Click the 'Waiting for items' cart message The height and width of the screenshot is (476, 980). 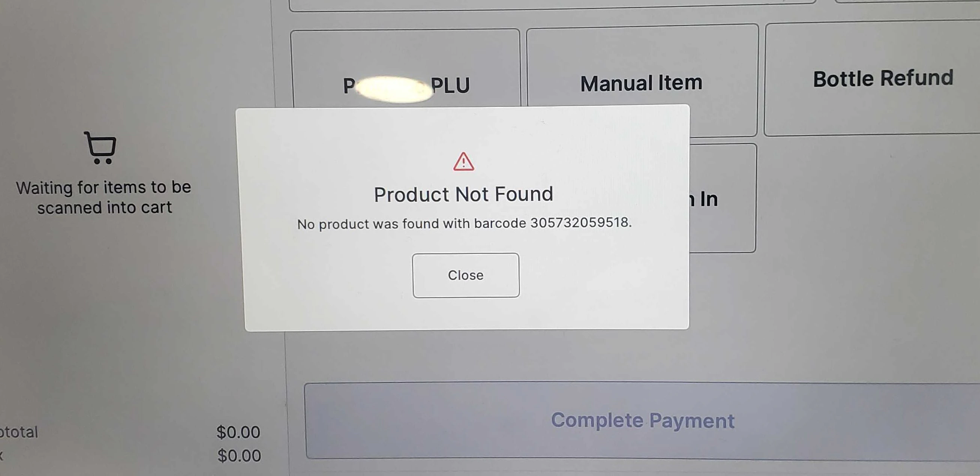(x=103, y=197)
